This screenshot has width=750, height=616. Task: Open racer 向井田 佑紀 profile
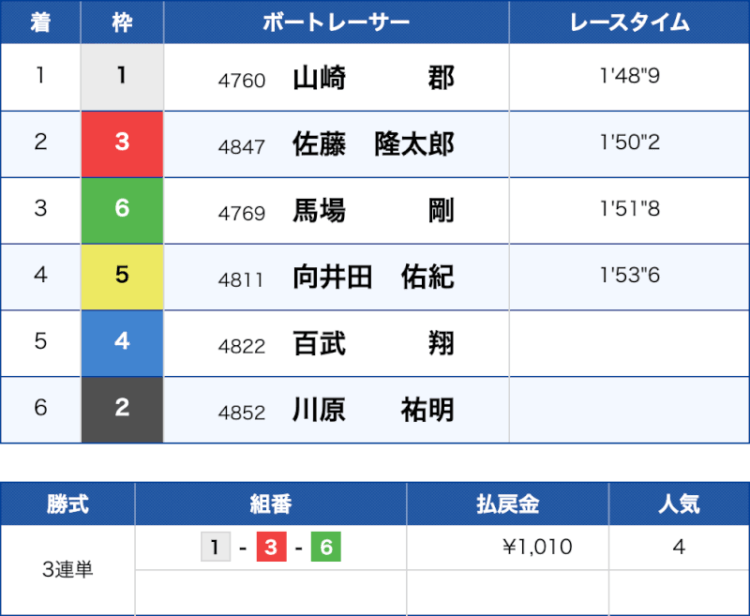coord(373,277)
